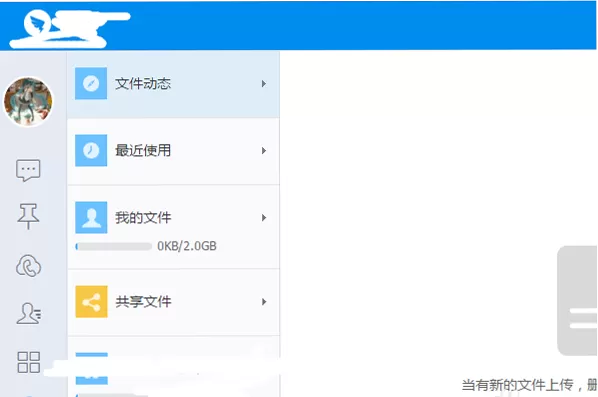The width and height of the screenshot is (598, 397).
Task: Click the yellow share icon beside 共享文件
Action: click(91, 302)
